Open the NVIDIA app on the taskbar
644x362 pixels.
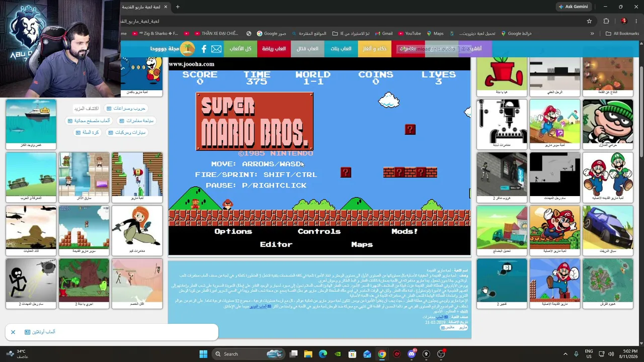tap(338, 354)
